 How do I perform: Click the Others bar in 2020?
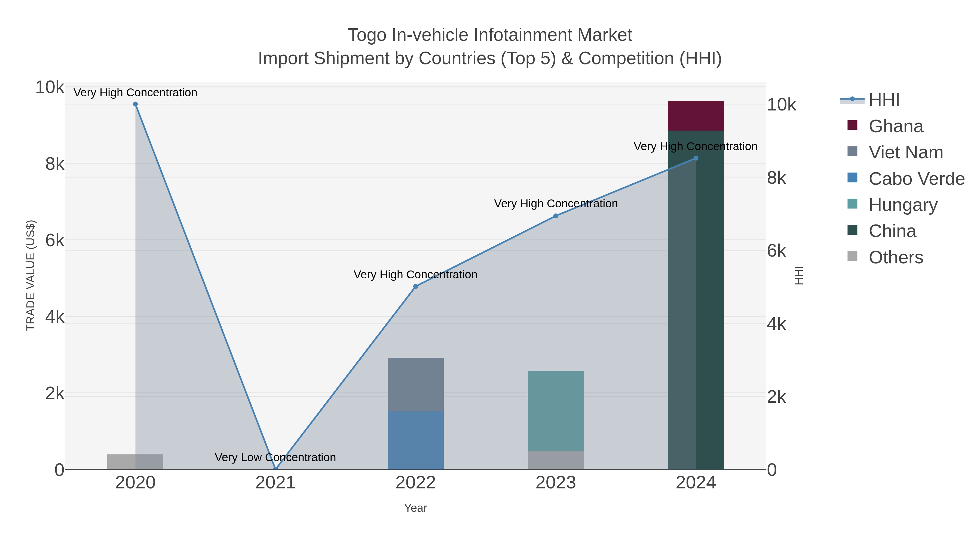click(136, 462)
